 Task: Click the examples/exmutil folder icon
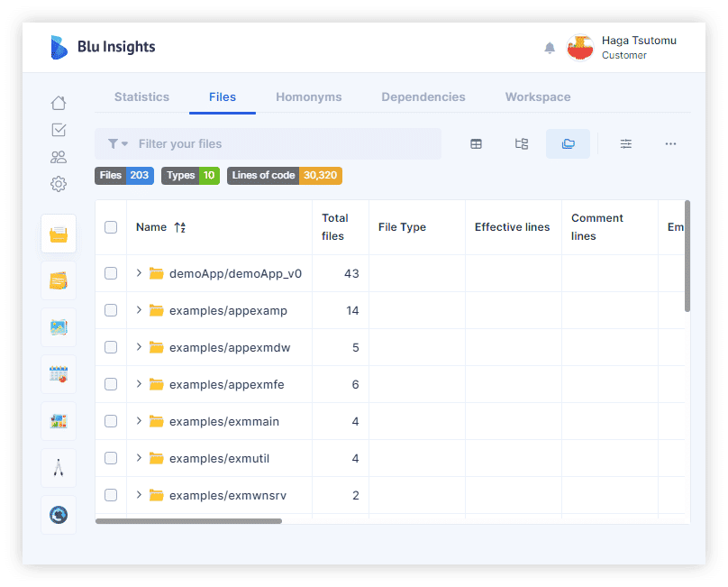156,458
